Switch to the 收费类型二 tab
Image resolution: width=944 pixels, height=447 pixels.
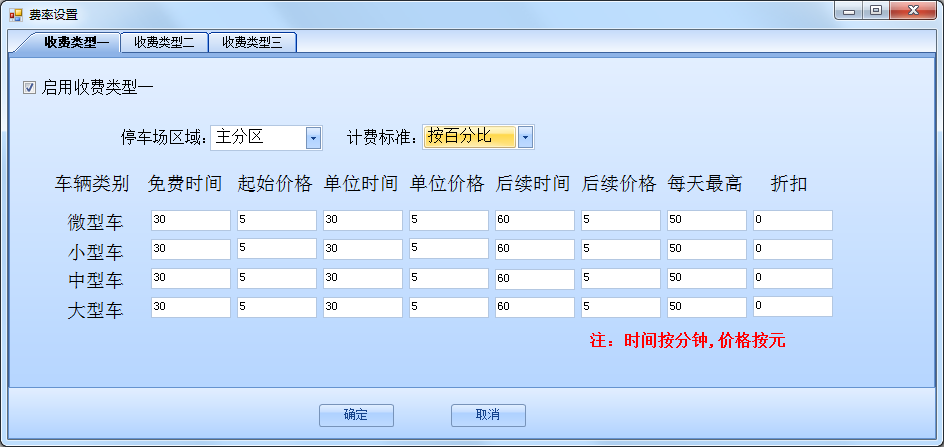tap(164, 42)
